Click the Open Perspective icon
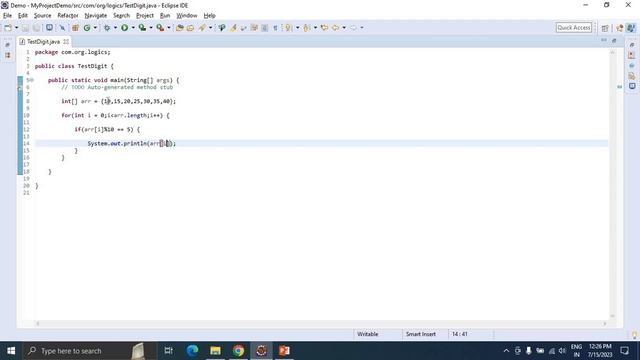640x360 pixels. (605, 28)
